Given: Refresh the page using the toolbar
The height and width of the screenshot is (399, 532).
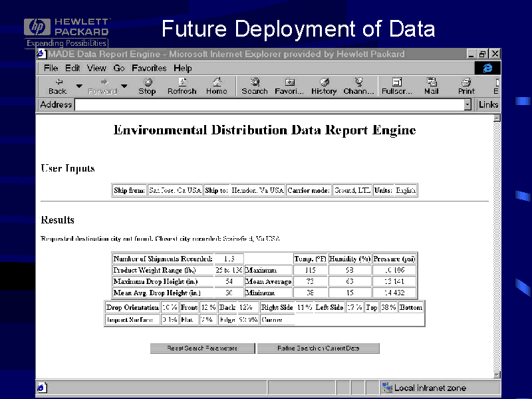Looking at the screenshot, I should point(182,86).
